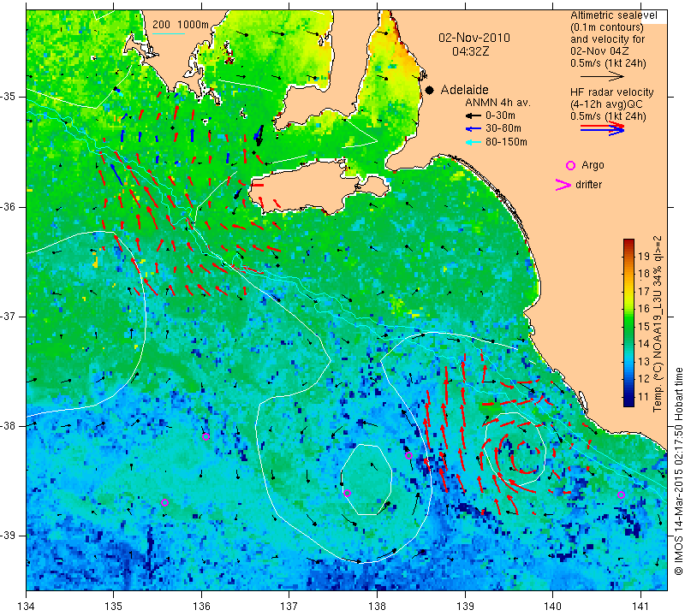Click the '140' longitude axis label
The height and width of the screenshot is (616, 685).
coord(552,607)
